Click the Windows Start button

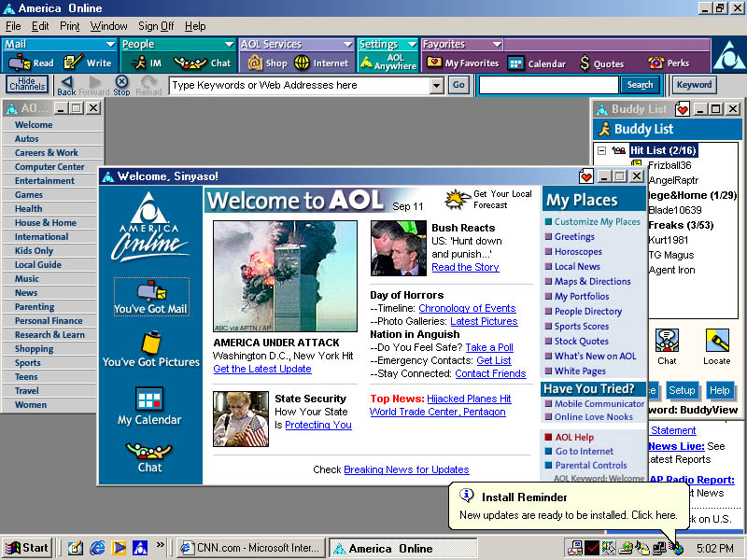pyautogui.click(x=27, y=548)
